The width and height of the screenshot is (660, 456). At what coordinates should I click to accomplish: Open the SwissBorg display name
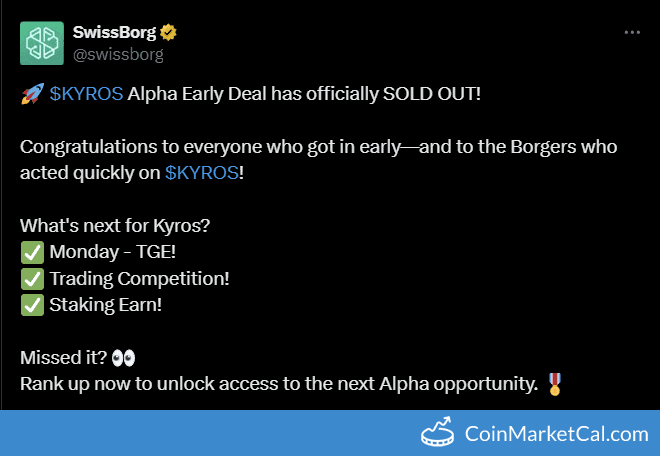(115, 32)
